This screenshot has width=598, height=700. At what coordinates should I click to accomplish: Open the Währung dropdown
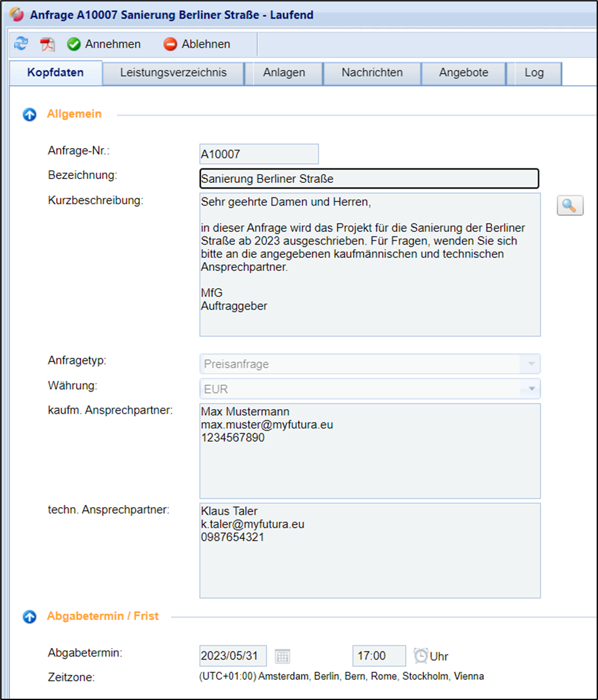531,388
